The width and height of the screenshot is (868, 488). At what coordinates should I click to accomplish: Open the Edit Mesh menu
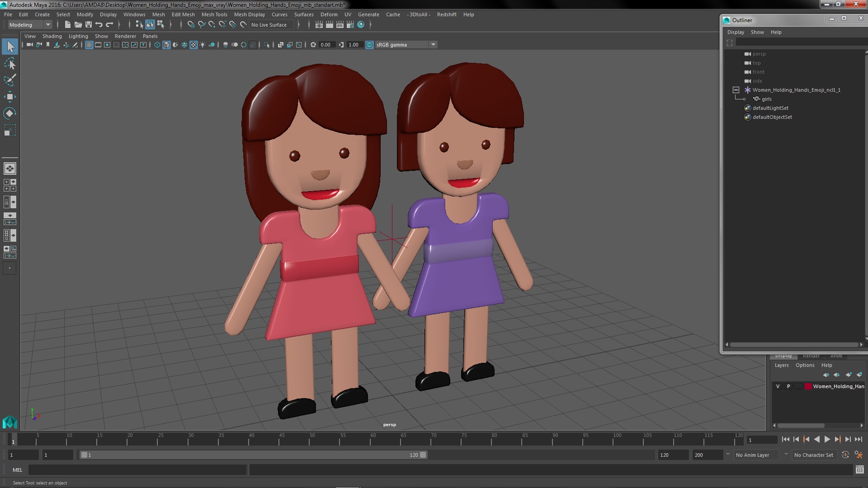coord(183,14)
